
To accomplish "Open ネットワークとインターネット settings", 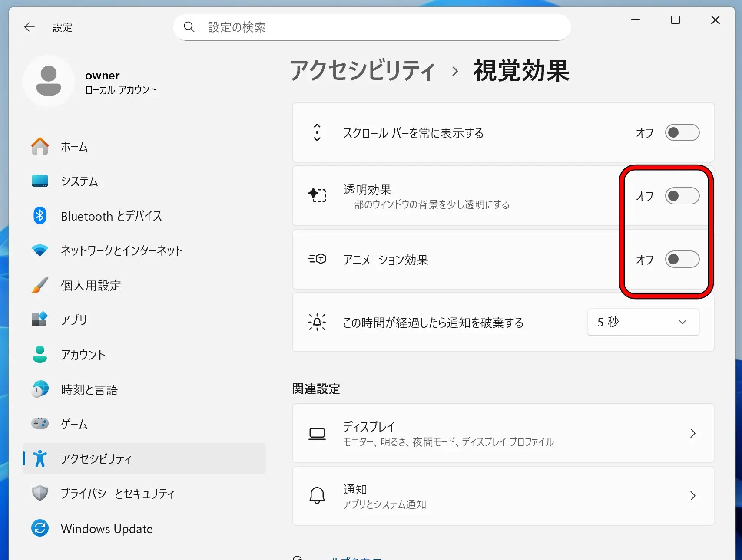I will pyautogui.click(x=122, y=250).
